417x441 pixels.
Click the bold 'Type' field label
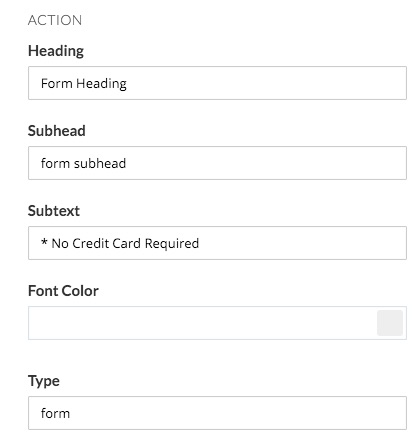click(44, 381)
